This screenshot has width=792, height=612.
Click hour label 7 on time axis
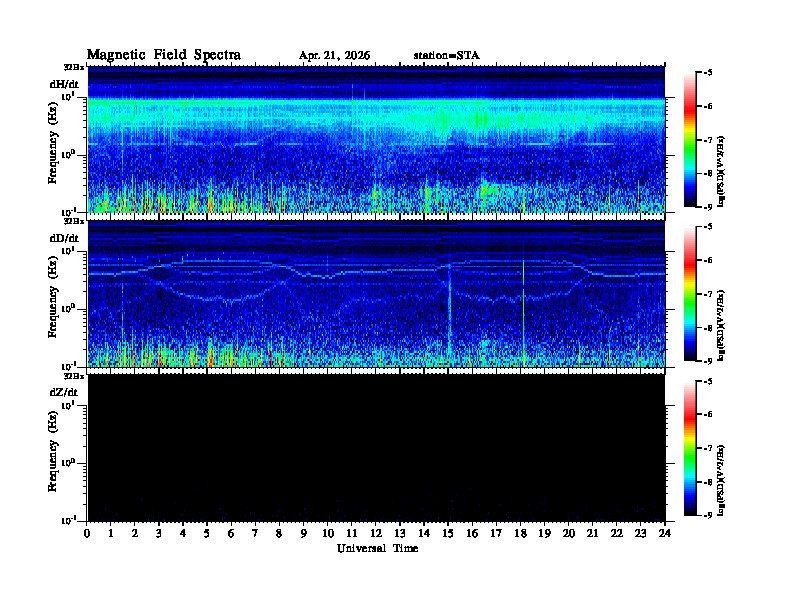pos(255,533)
